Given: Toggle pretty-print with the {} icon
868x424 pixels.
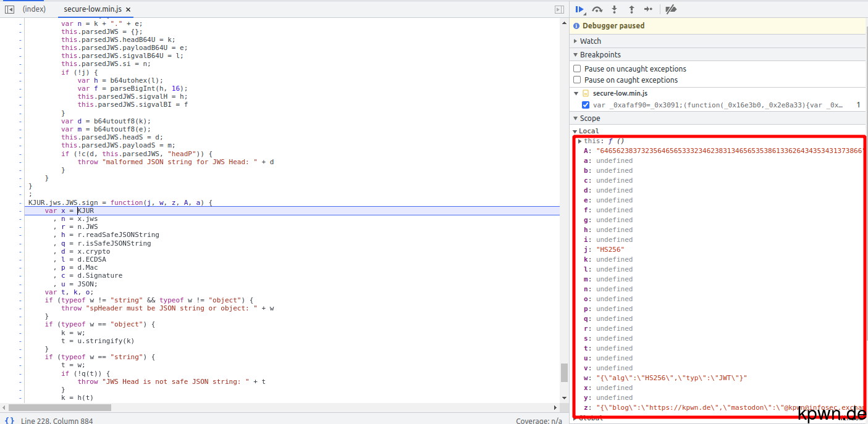Looking at the screenshot, I should tap(9, 420).
